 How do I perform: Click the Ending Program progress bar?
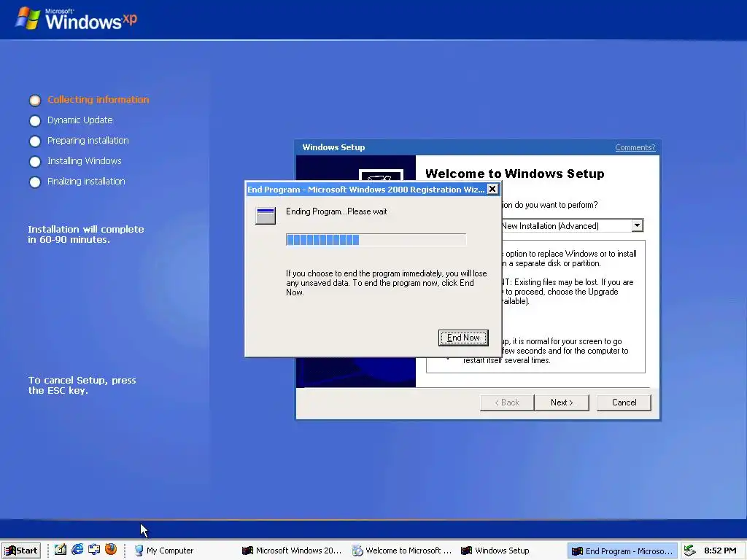(376, 239)
